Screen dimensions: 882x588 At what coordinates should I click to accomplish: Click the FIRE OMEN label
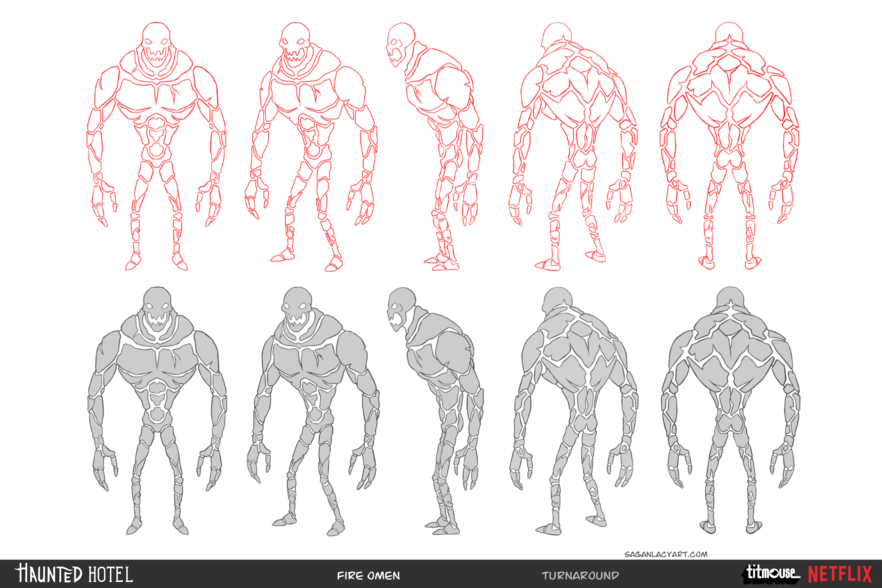(368, 576)
